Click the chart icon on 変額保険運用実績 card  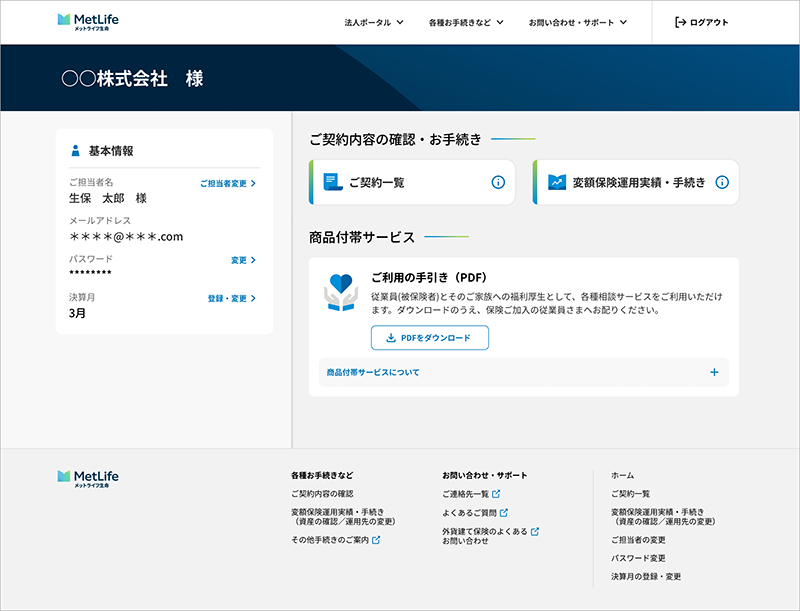557,182
